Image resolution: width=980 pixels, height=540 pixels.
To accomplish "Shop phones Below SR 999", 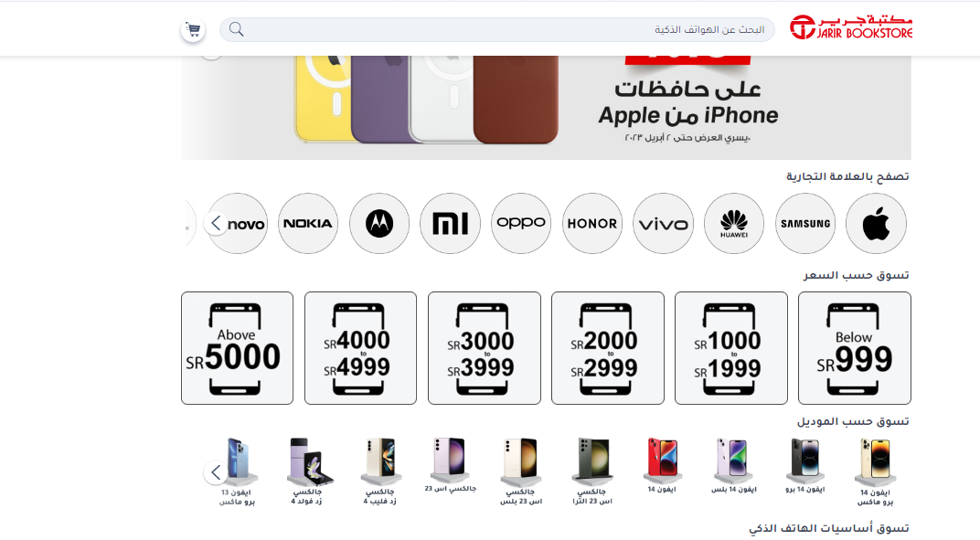I will click(855, 348).
